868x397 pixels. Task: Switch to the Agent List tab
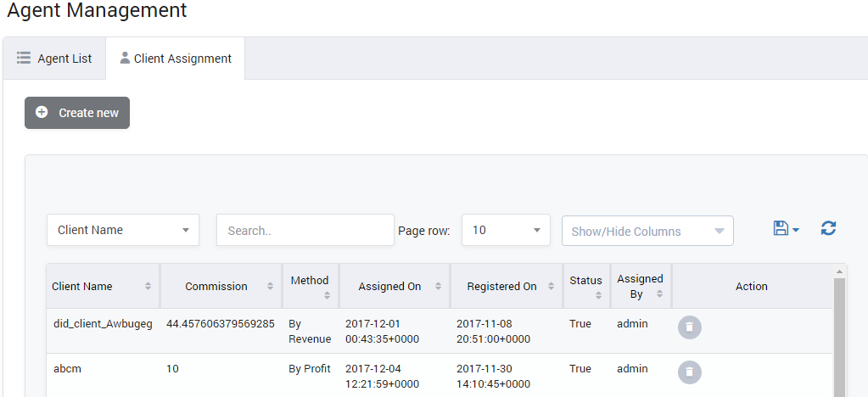point(54,59)
